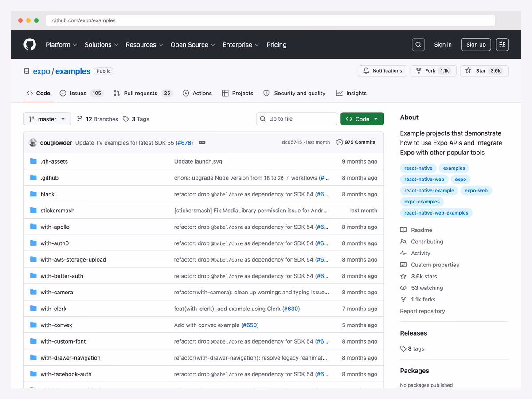
Task: Open the Solutions dropdown menu
Action: click(102, 45)
